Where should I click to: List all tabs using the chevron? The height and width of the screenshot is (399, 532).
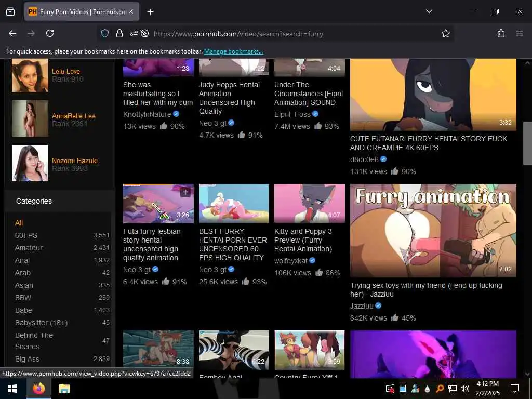tap(429, 11)
